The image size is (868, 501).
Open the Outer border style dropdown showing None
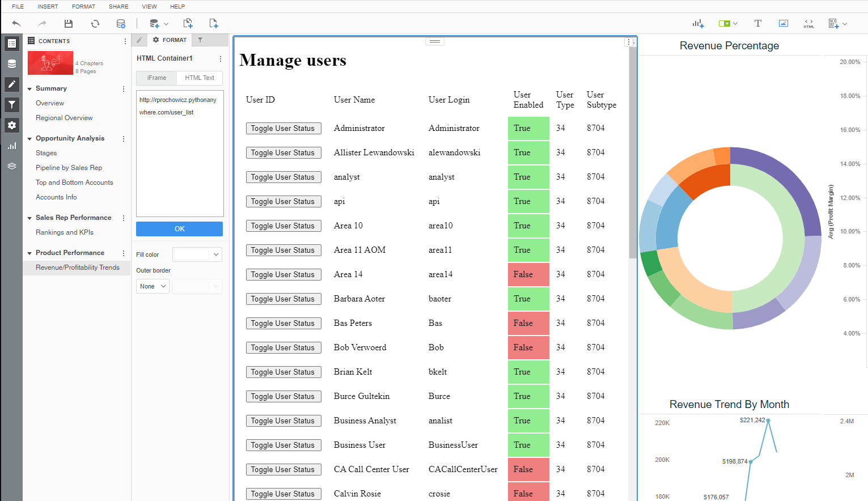pyautogui.click(x=152, y=286)
